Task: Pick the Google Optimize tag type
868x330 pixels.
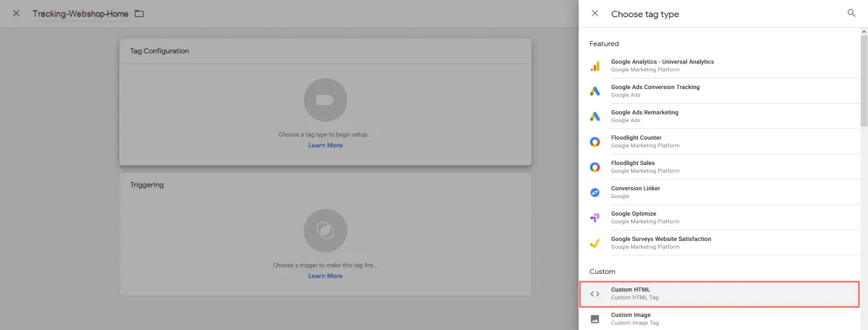Action: 719,218
